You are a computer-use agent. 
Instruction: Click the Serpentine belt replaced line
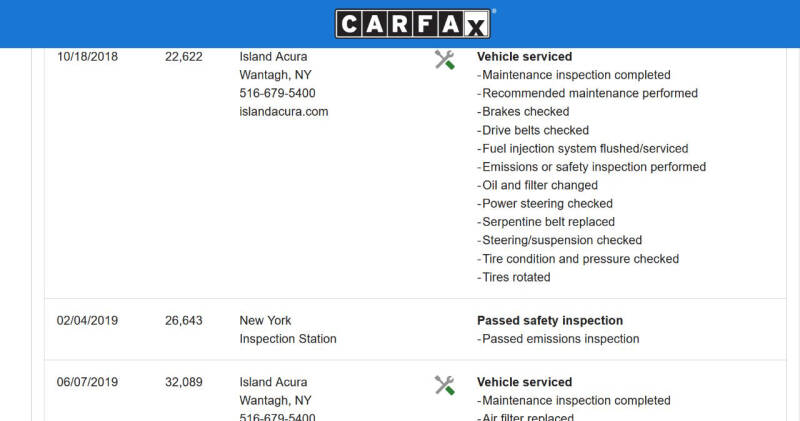pyautogui.click(x=546, y=222)
